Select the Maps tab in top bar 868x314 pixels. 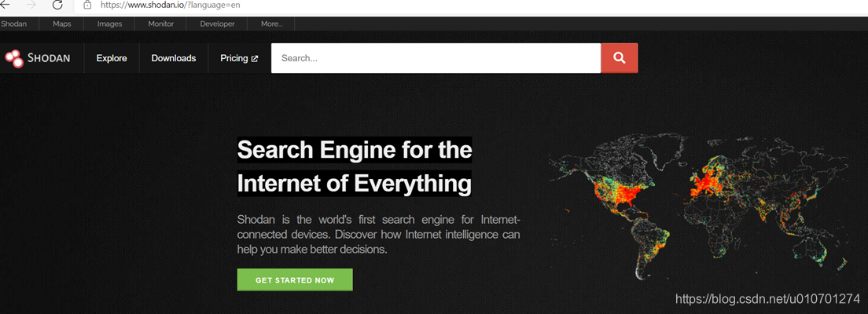pyautogui.click(x=62, y=24)
